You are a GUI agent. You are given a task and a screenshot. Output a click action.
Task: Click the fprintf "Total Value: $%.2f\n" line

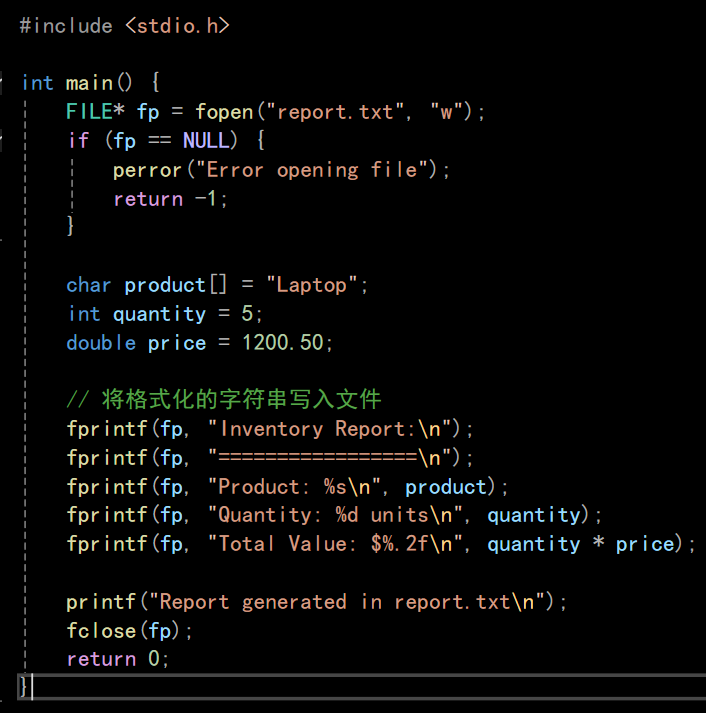coord(381,544)
